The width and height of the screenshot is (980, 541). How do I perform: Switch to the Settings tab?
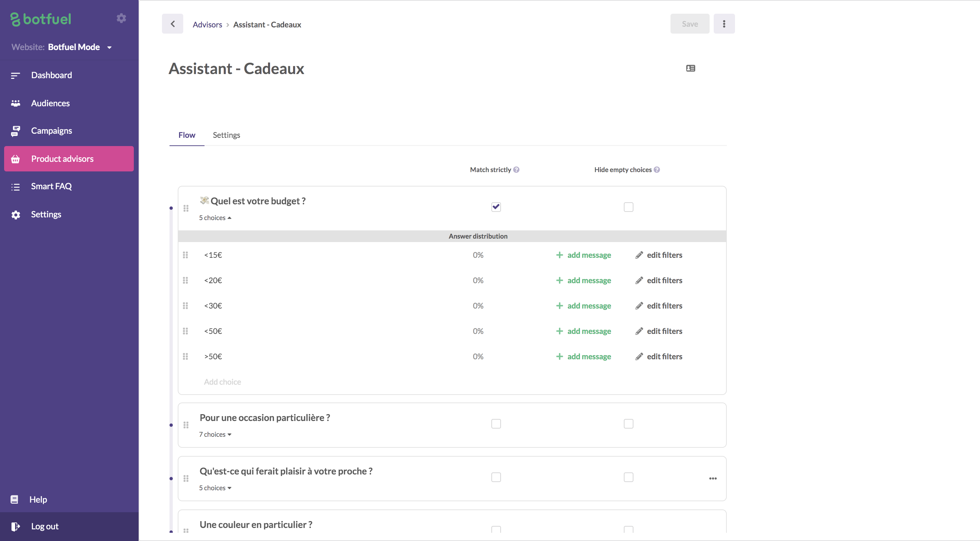pyautogui.click(x=226, y=135)
